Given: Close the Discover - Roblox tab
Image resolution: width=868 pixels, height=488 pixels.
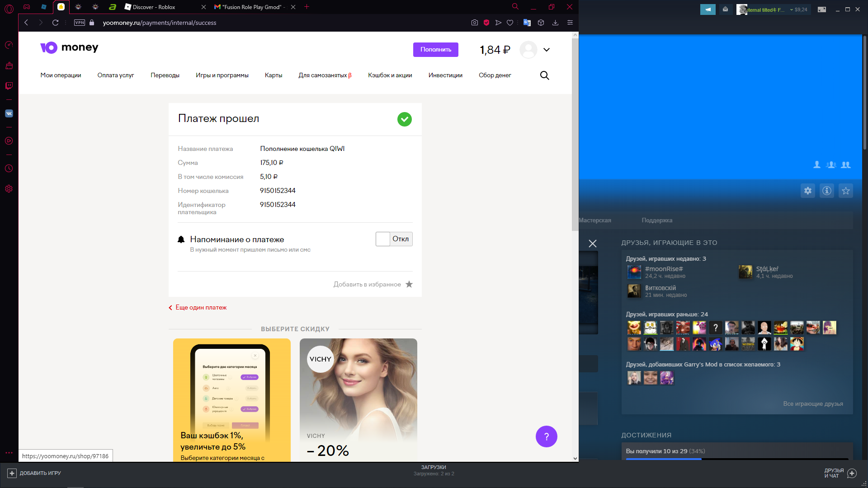Looking at the screenshot, I should [203, 7].
